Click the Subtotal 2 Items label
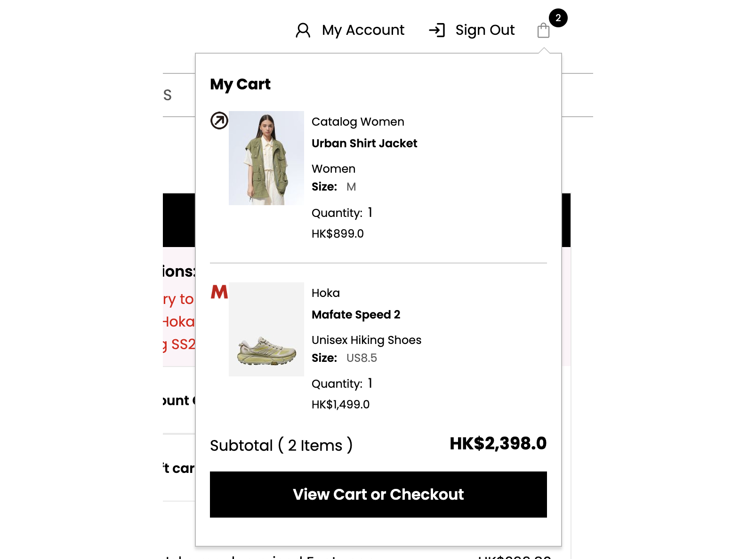This screenshot has width=756, height=559. pyautogui.click(x=281, y=445)
